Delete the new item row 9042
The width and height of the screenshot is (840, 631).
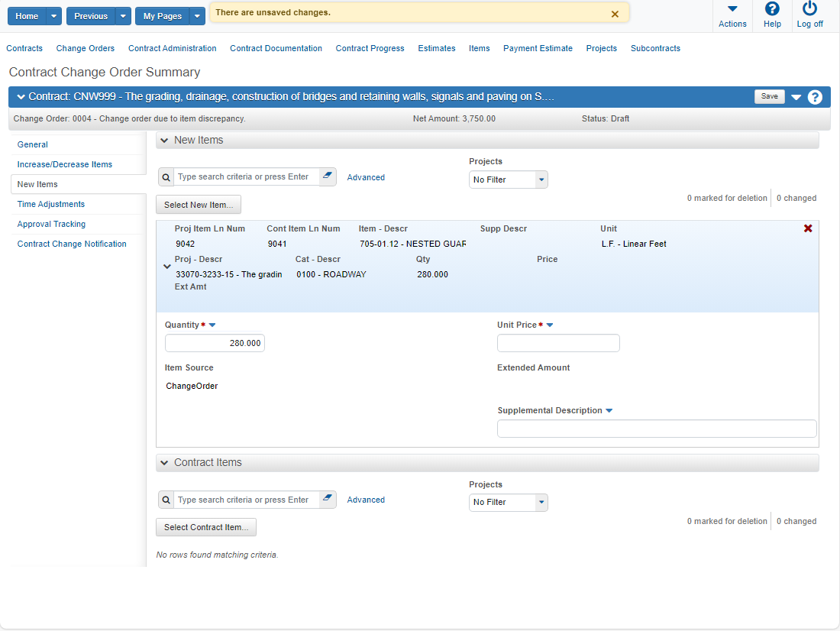808,228
